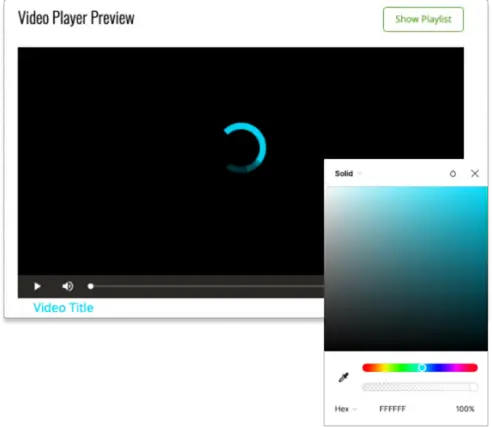Open the Video Title link
Image resolution: width=492 pixels, height=427 pixels.
63,308
